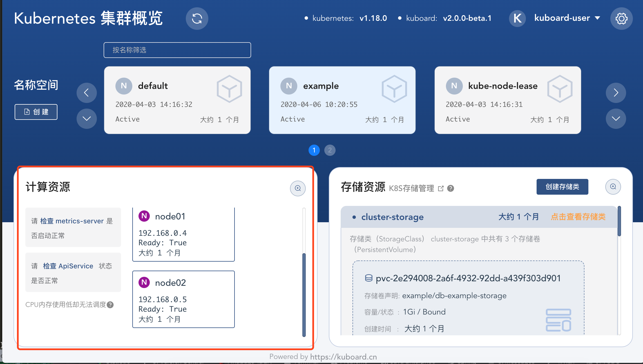The height and width of the screenshot is (364, 643).
Task: Click the kuboard-user avatar icon
Action: [x=517, y=18]
